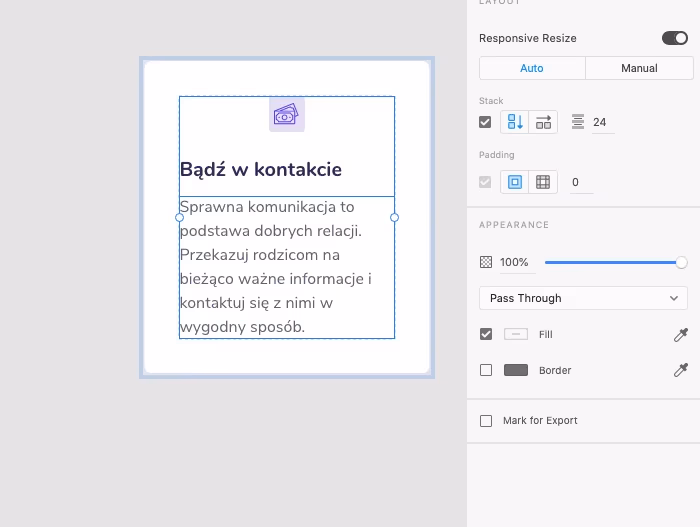Viewport: 700px width, 527px height.
Task: Click the opacity slider handle
Action: click(x=681, y=263)
